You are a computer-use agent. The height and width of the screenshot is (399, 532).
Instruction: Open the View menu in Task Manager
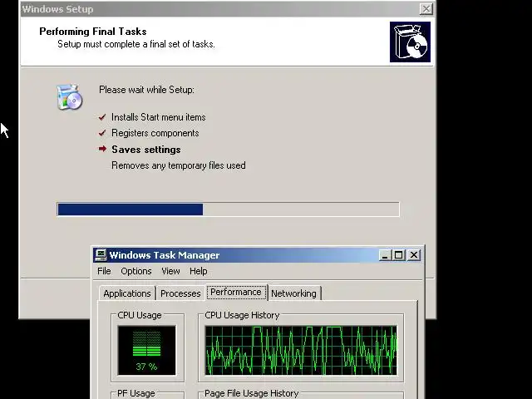pos(170,271)
